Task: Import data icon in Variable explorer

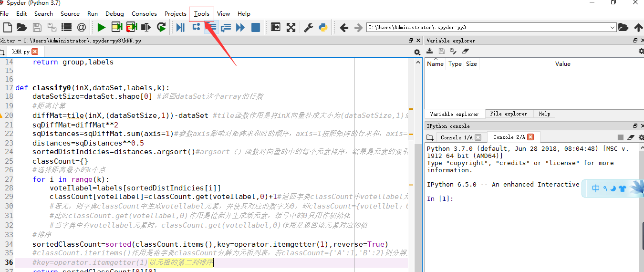Action: coord(429,51)
